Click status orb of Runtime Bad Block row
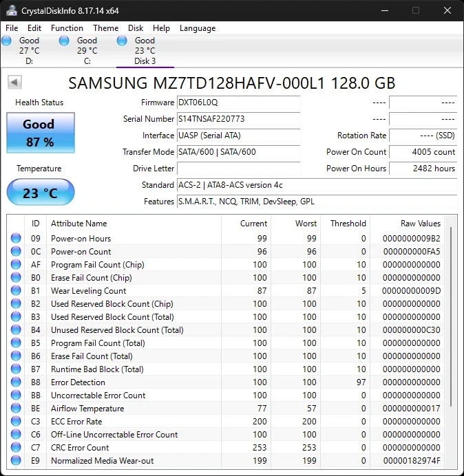The image size is (464, 476). point(16,369)
